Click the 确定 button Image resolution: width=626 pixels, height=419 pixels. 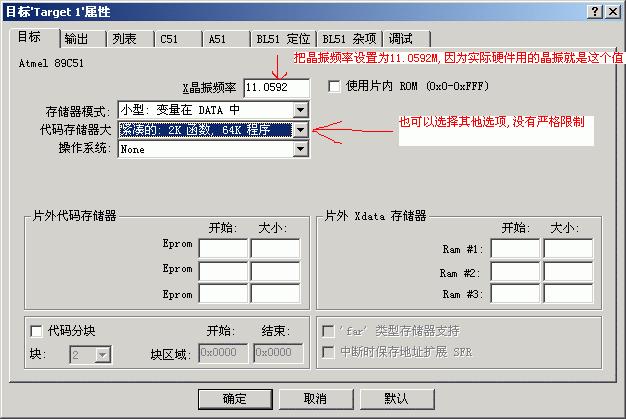235,398
